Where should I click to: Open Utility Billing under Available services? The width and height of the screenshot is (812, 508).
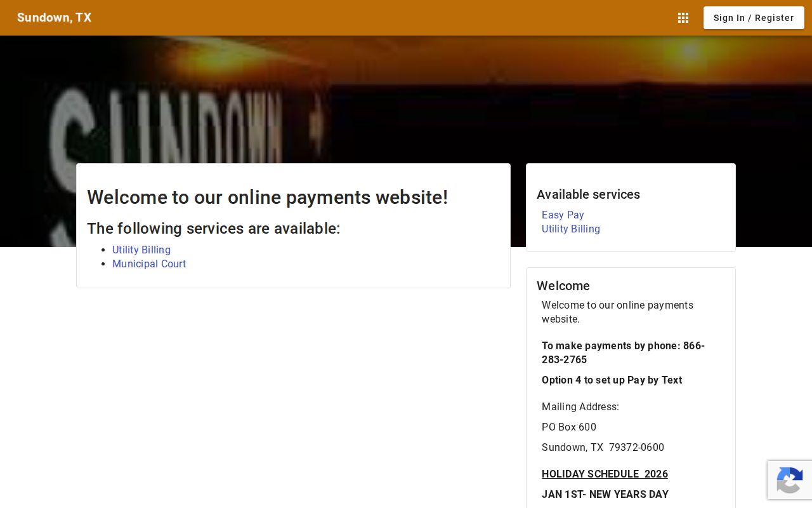[x=571, y=229]
